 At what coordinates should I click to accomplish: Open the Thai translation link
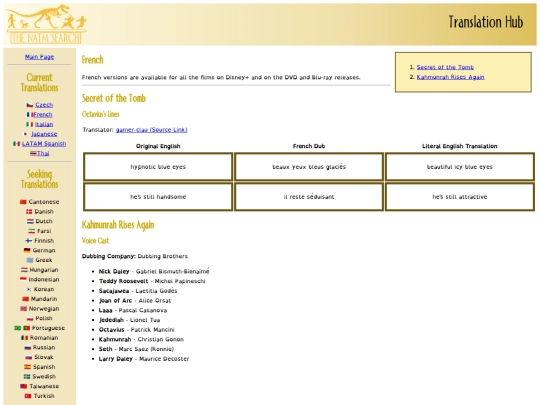pyautogui.click(x=43, y=153)
